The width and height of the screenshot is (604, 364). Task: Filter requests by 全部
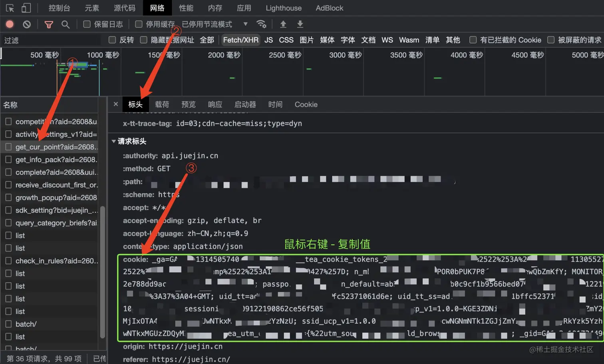(x=207, y=40)
